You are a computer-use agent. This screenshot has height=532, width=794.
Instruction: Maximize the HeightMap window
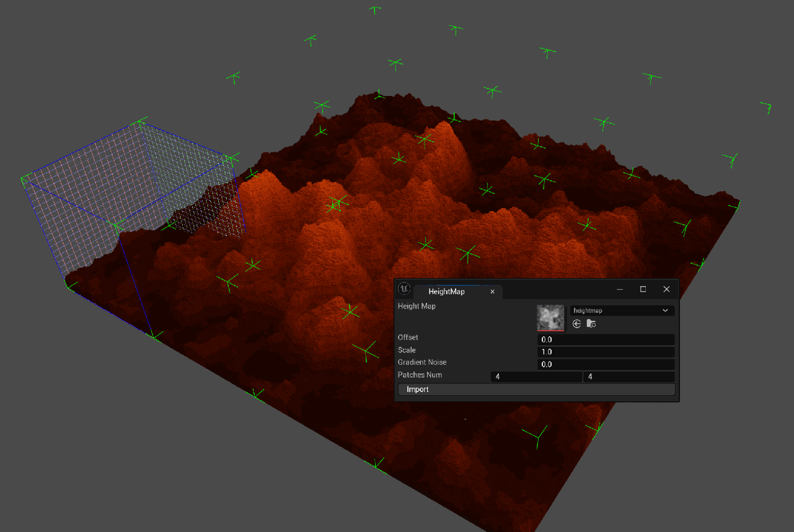pyautogui.click(x=643, y=289)
